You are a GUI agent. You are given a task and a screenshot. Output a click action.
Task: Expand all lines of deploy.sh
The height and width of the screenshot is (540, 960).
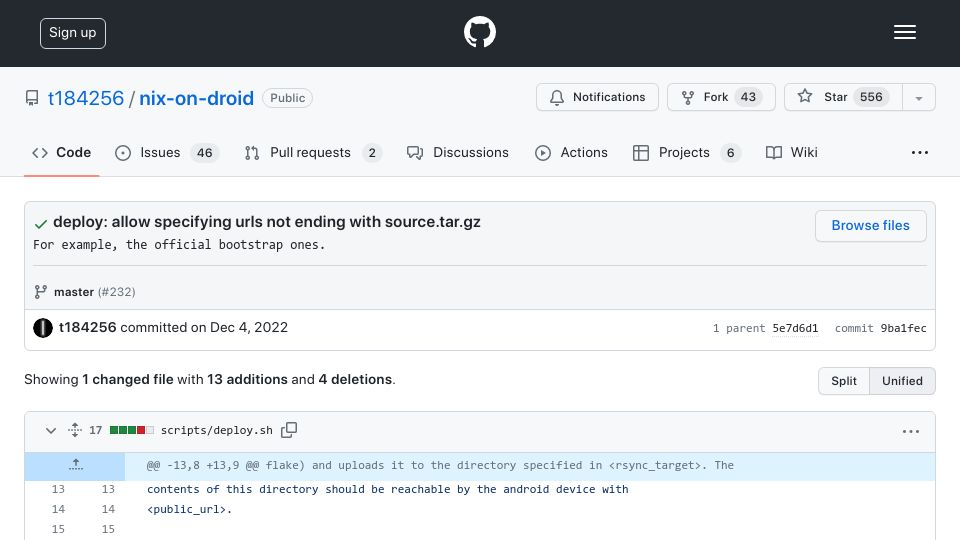pyautogui.click(x=75, y=430)
